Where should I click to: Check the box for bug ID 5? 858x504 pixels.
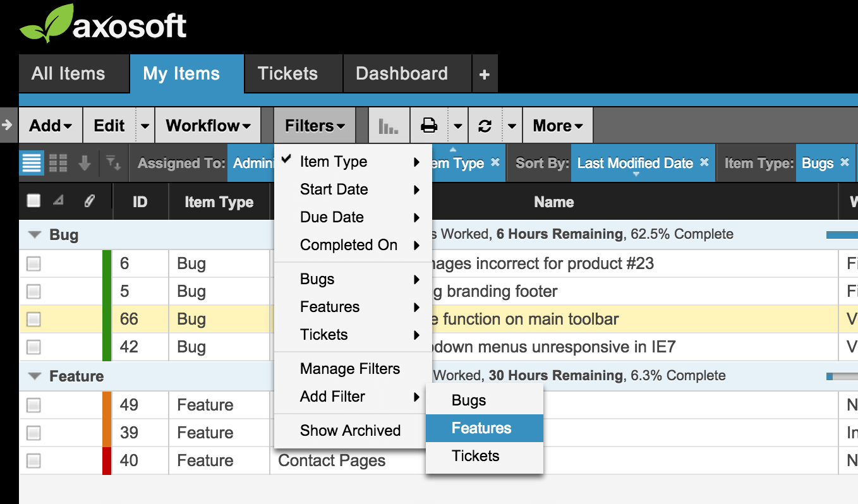click(33, 291)
